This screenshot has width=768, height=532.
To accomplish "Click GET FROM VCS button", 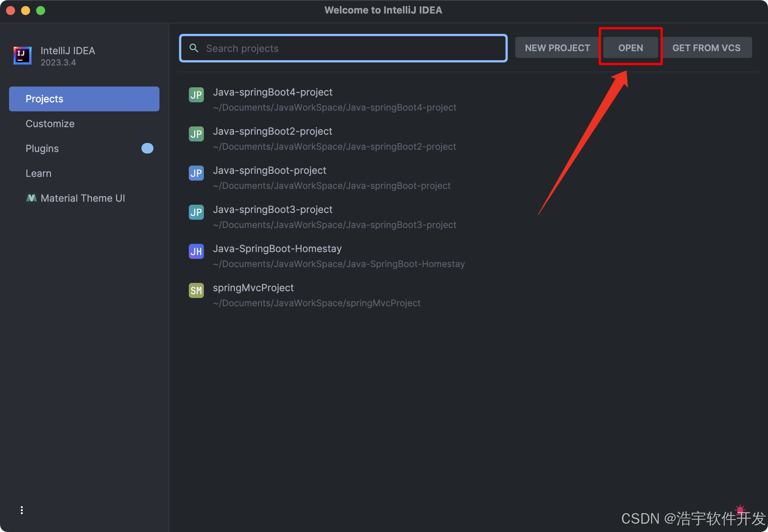I will coord(706,48).
